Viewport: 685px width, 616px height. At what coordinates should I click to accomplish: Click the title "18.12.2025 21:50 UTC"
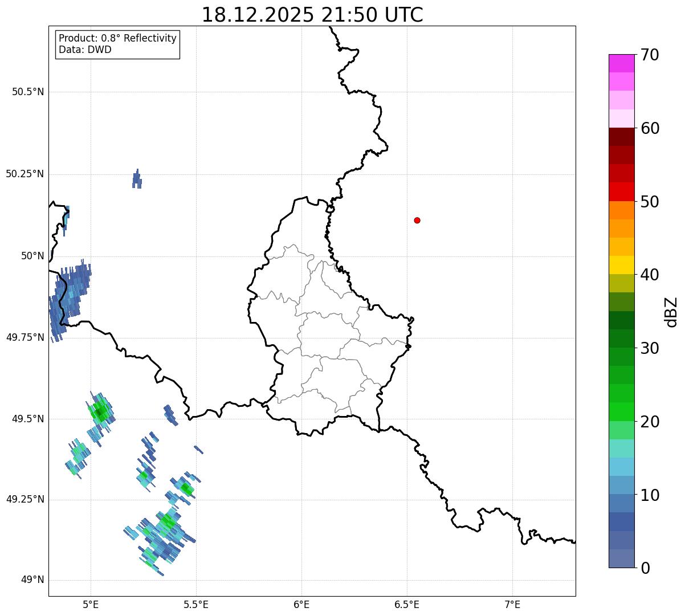coord(312,15)
